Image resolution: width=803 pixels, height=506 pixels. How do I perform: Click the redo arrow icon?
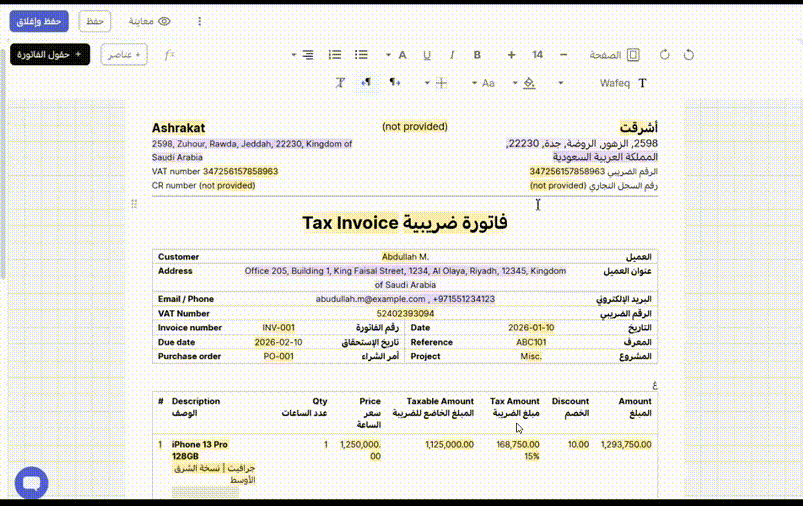tap(664, 55)
